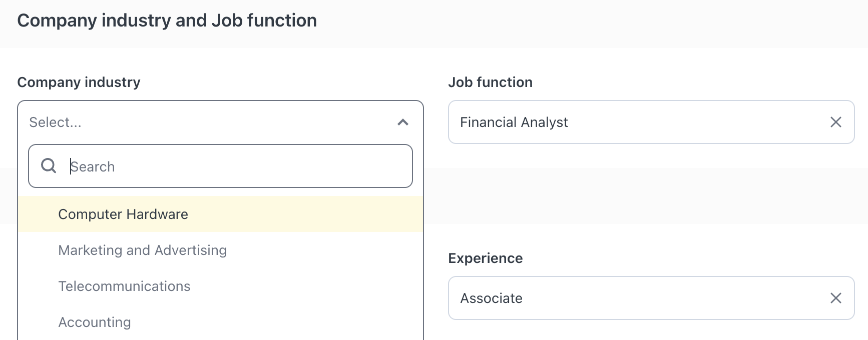
Task: Clear the Financial Analyst job function
Action: (835, 122)
